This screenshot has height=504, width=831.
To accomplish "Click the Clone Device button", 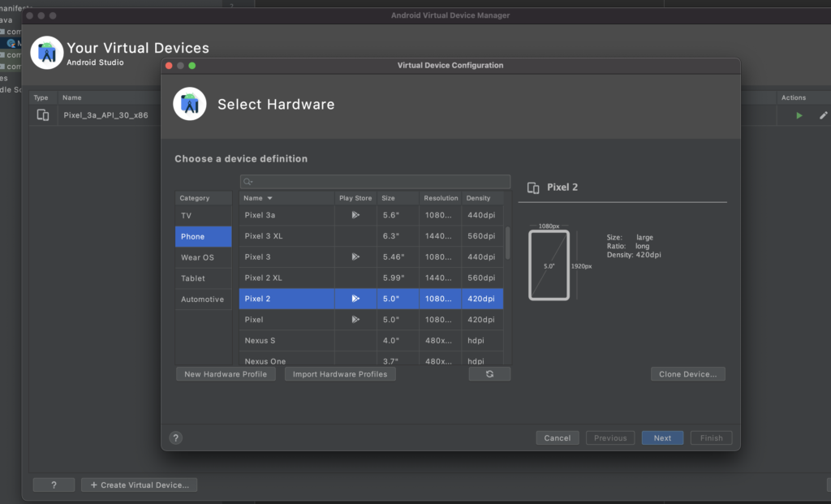I will [688, 374].
